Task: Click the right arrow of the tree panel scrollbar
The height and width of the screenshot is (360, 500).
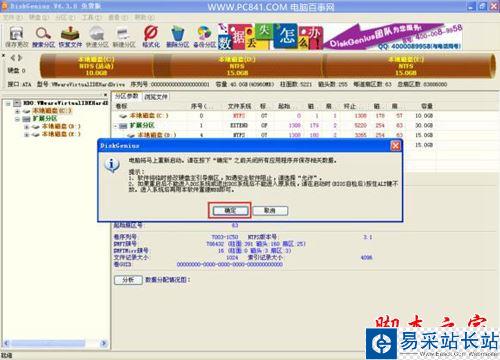Action: pyautogui.click(x=104, y=343)
